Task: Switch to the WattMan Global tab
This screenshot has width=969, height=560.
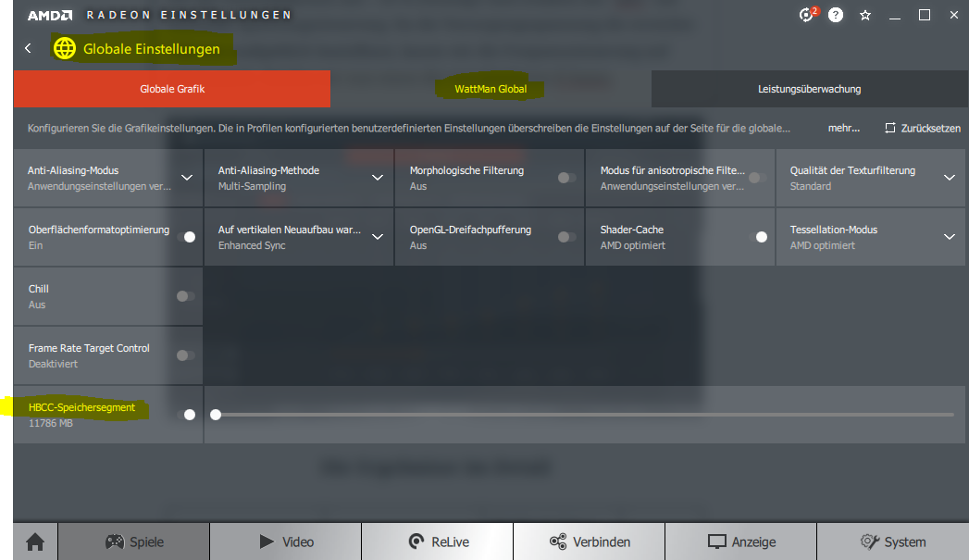Action: (491, 90)
